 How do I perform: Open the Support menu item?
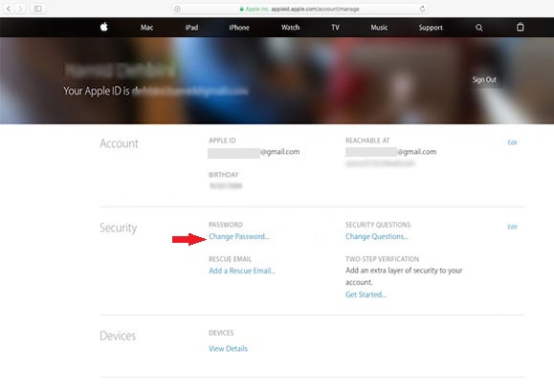tap(431, 28)
